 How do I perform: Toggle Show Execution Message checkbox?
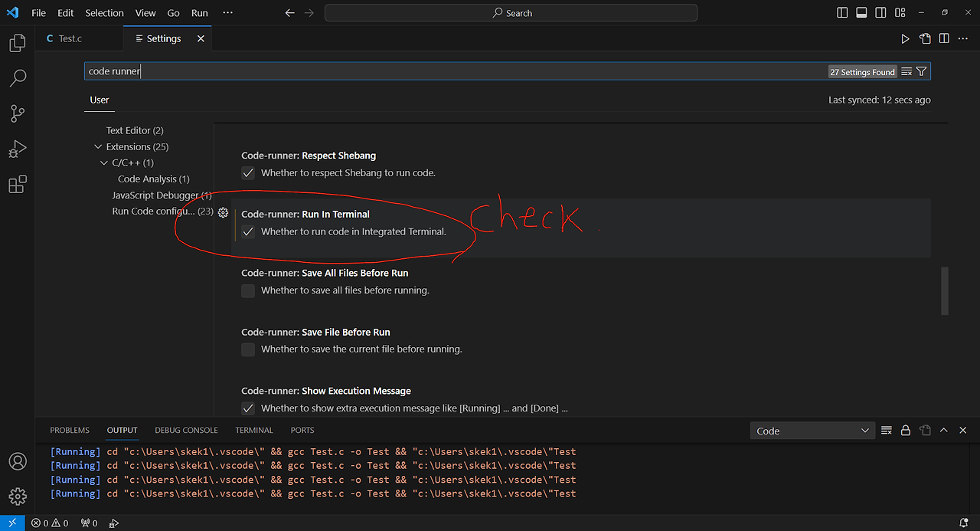248,408
